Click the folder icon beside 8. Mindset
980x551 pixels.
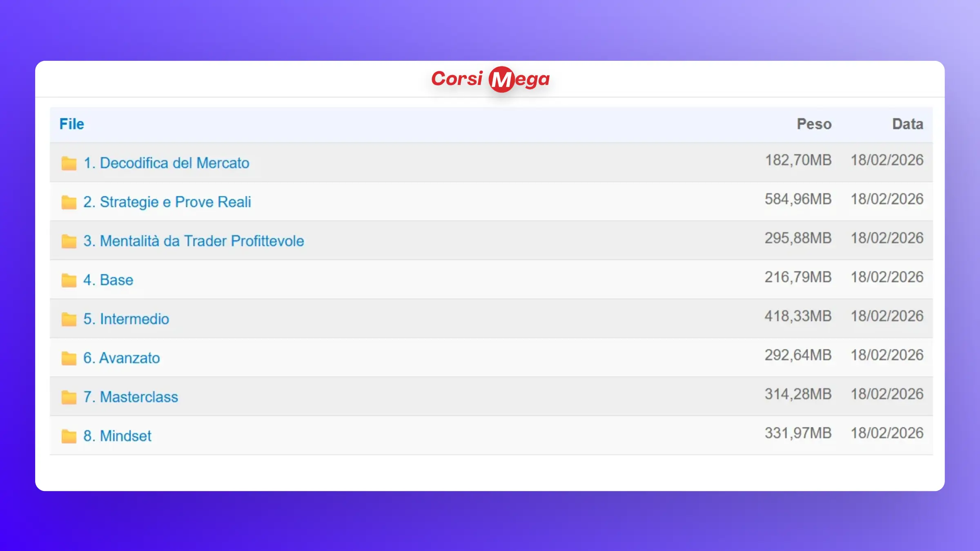tap(69, 436)
